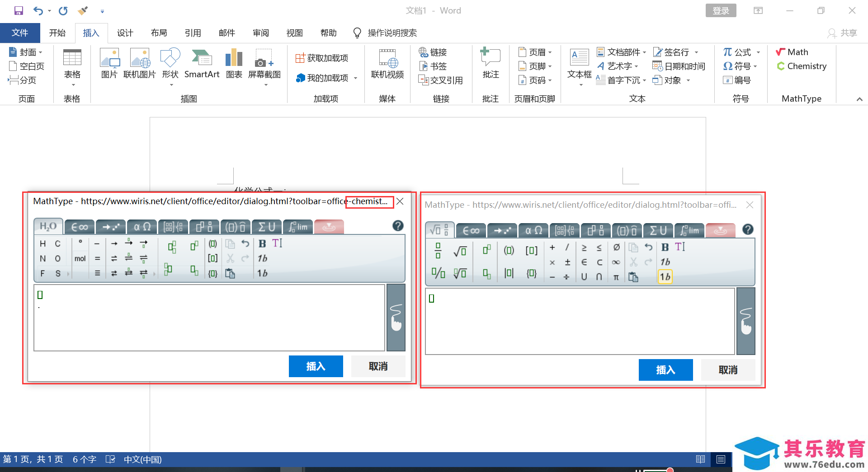Launch MathType Chemistry editor from ribbon
The height and width of the screenshot is (472, 868).
pyautogui.click(x=802, y=66)
